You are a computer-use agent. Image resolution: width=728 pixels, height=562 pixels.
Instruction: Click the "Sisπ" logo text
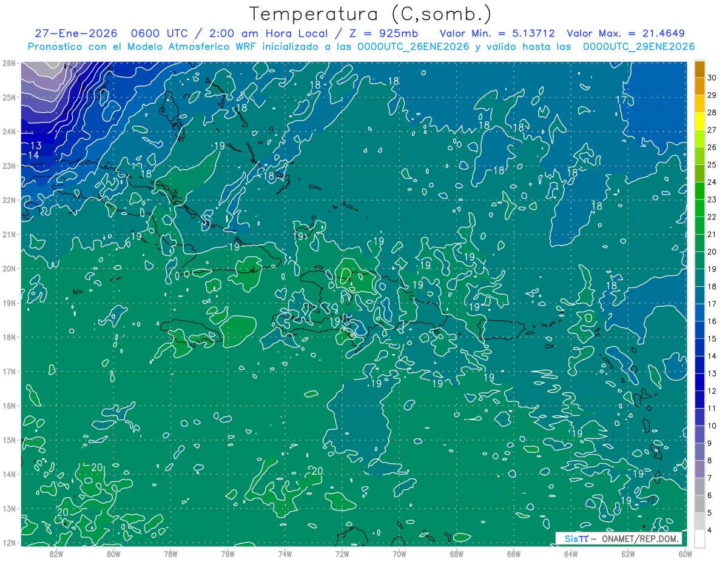click(x=576, y=539)
